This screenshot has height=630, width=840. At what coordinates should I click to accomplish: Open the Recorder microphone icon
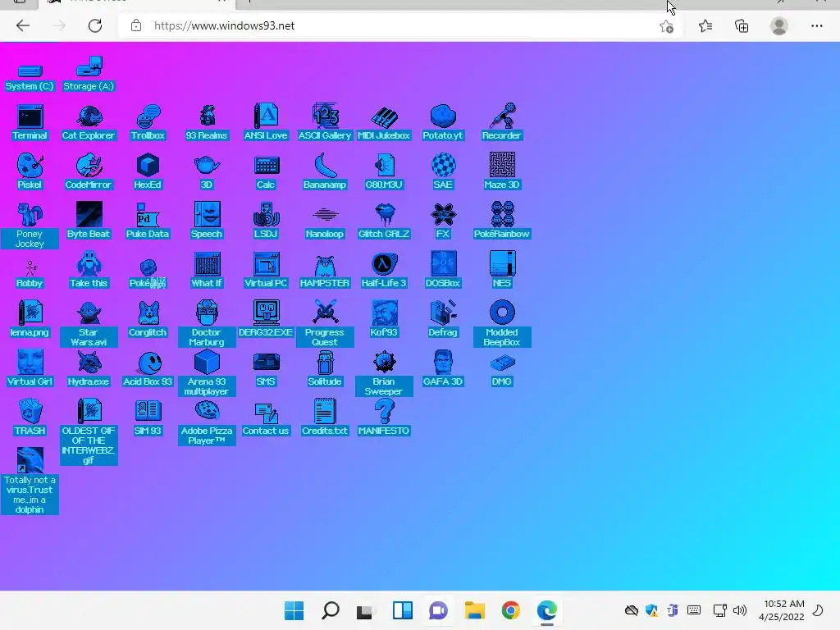click(x=501, y=123)
